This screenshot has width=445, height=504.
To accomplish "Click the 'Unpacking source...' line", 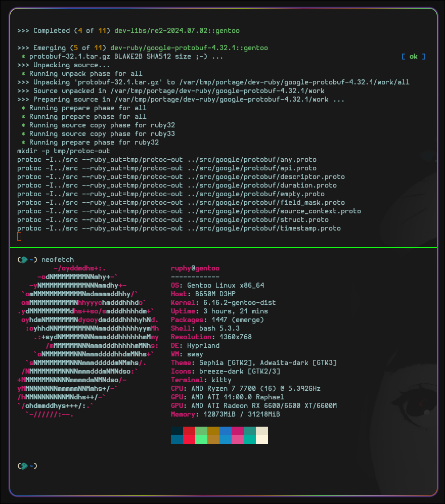I will (x=63, y=65).
